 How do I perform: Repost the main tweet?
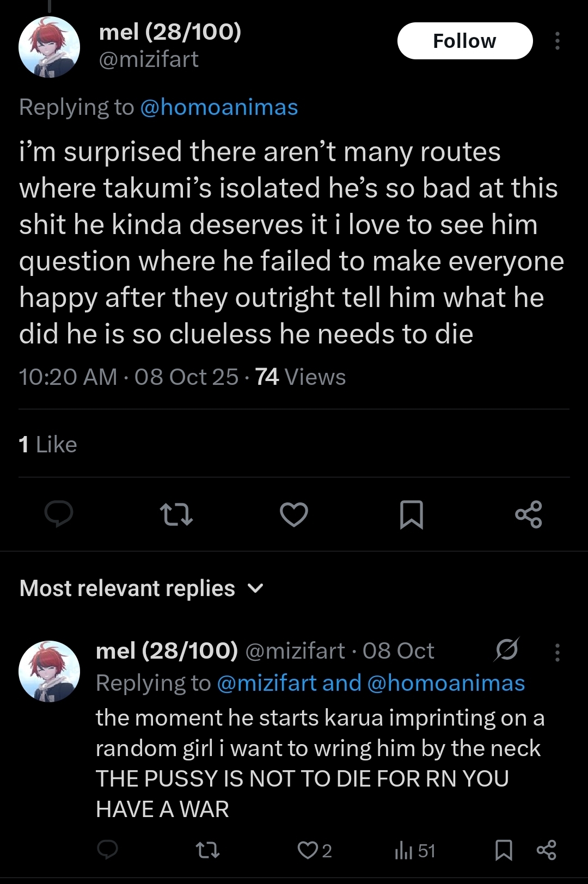(176, 514)
